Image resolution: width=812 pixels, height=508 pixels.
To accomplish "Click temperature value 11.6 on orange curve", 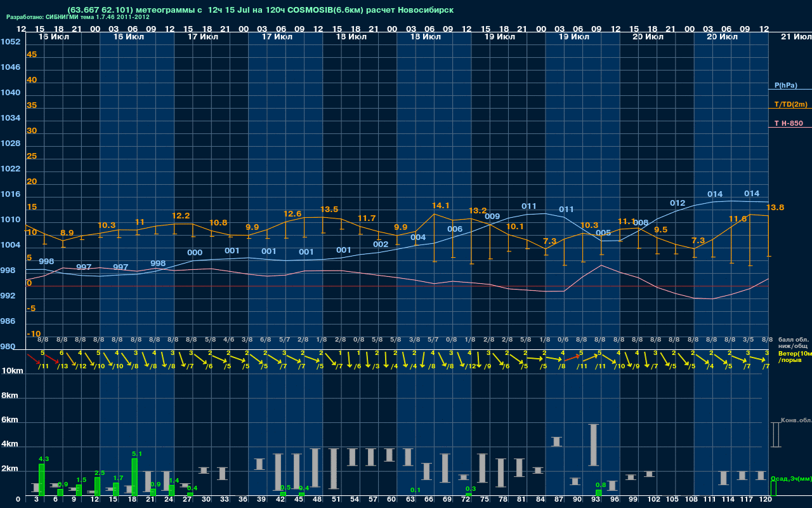I will (738, 219).
